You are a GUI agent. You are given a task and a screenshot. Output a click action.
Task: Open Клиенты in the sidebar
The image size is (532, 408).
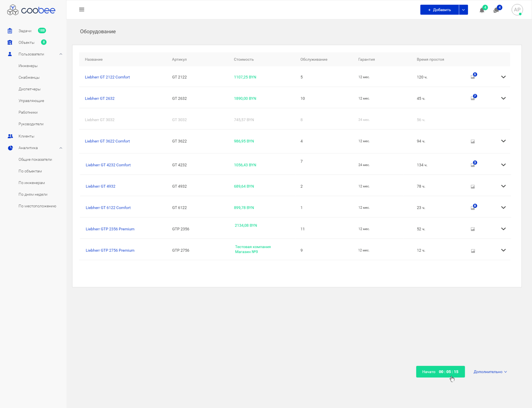pos(26,136)
